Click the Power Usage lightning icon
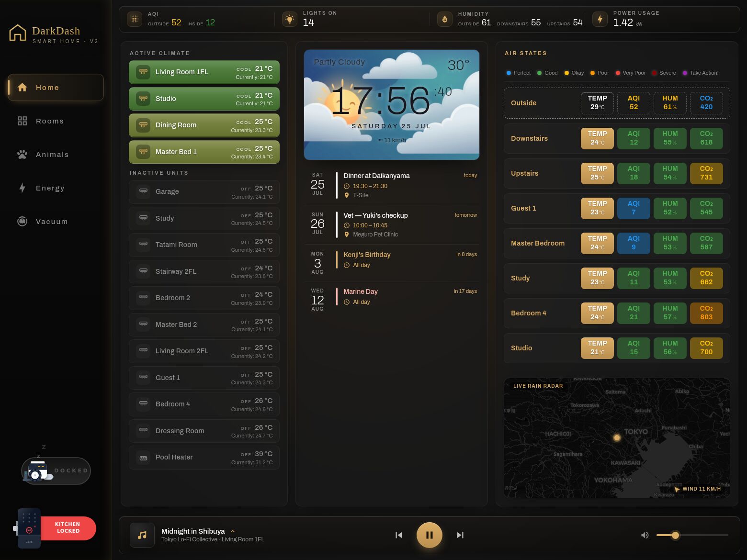747x560 pixels. coord(600,19)
